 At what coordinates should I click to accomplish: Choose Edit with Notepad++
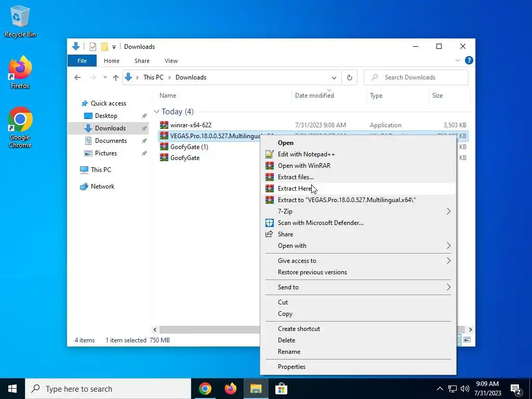(x=358, y=154)
